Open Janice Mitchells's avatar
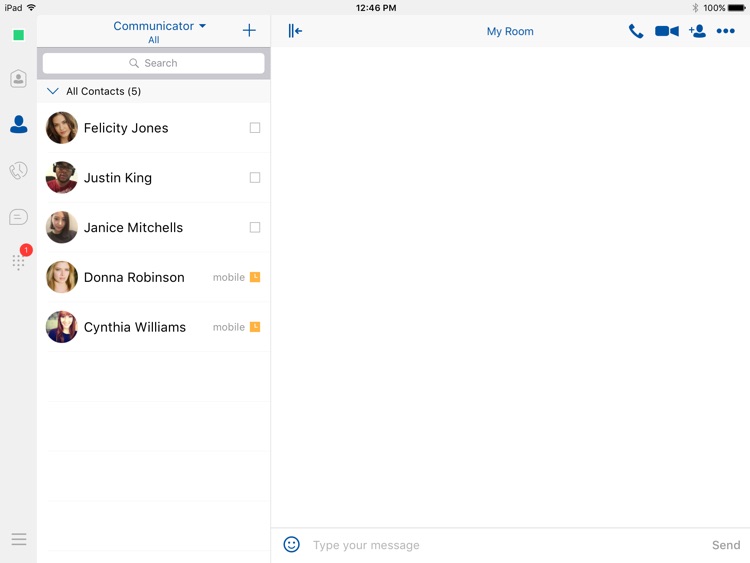 pos(62,227)
